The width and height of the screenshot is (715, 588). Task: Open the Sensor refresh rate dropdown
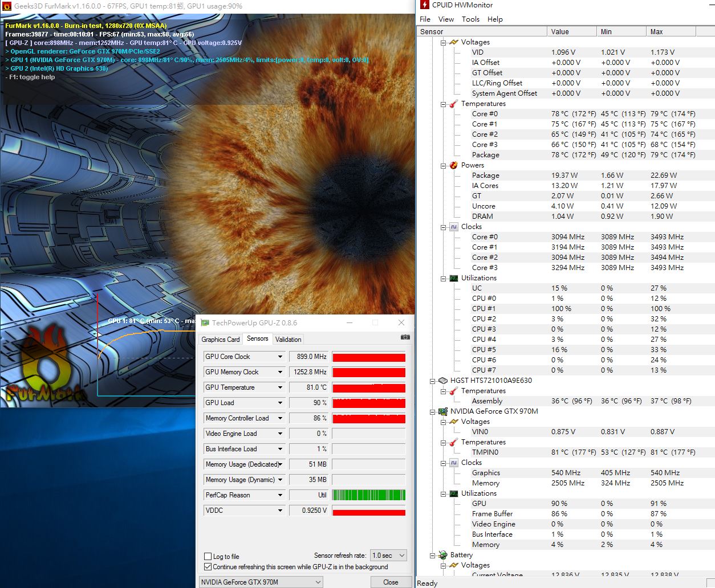(x=389, y=556)
